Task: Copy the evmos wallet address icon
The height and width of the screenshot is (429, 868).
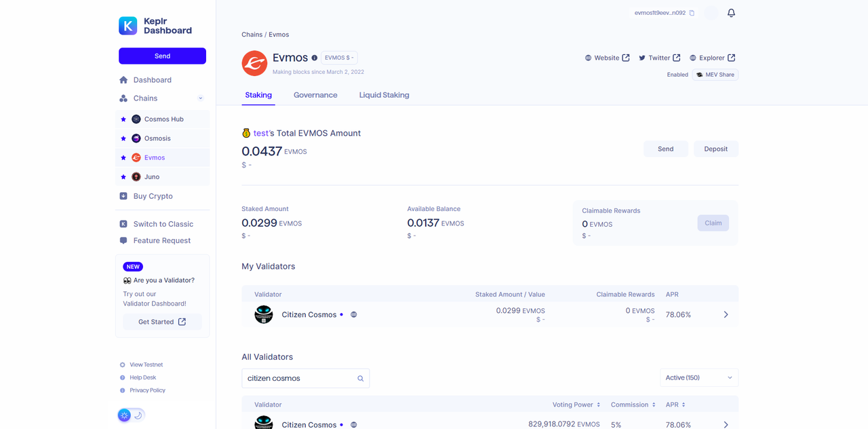Action: click(x=692, y=13)
